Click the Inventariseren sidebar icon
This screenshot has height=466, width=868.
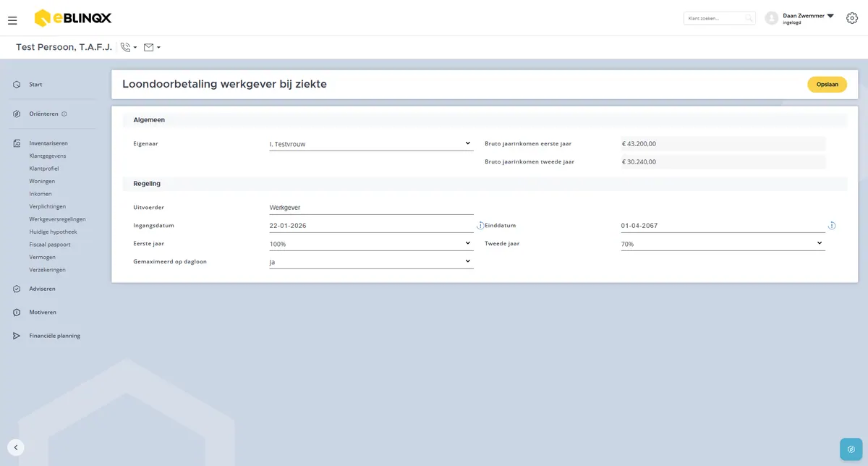point(17,143)
